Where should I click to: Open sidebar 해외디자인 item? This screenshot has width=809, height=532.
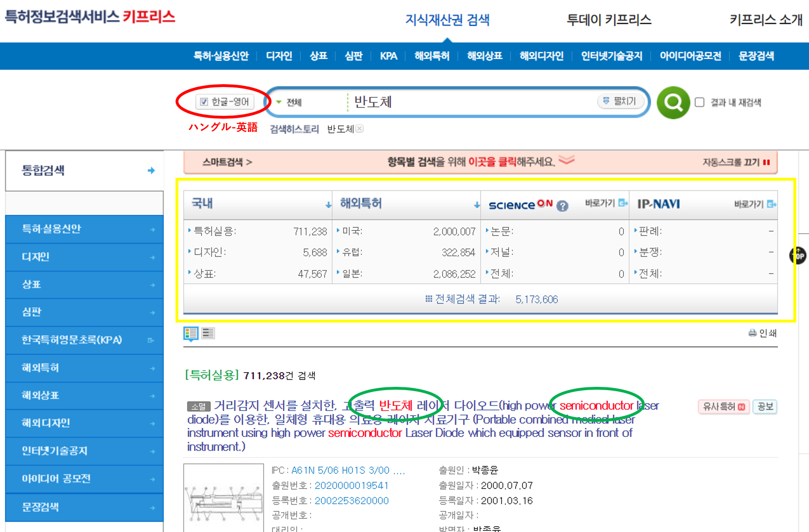[84, 423]
